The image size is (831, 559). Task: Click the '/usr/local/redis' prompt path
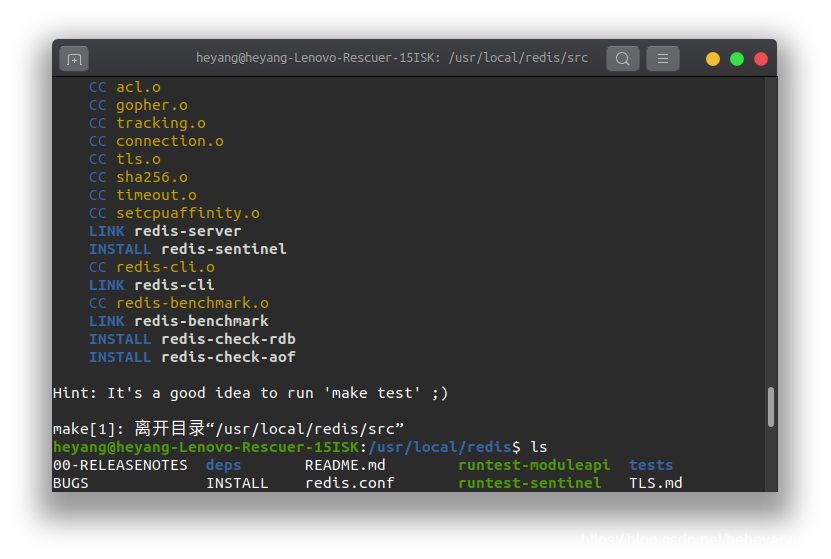[440, 447]
